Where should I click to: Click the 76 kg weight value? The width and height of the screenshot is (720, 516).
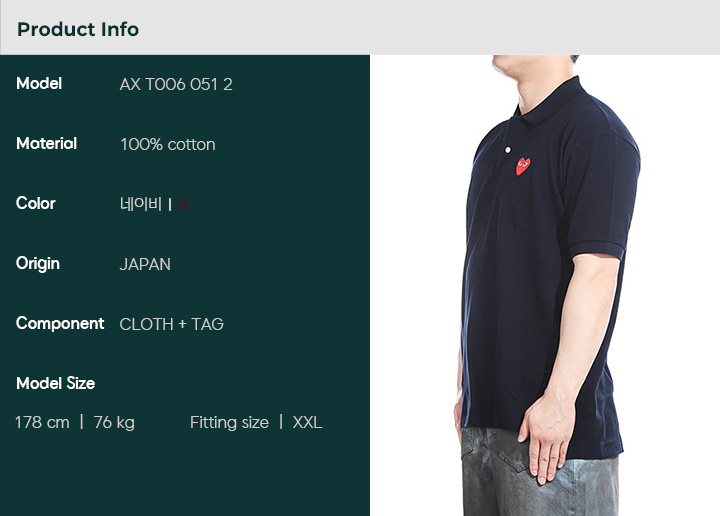pos(114,423)
